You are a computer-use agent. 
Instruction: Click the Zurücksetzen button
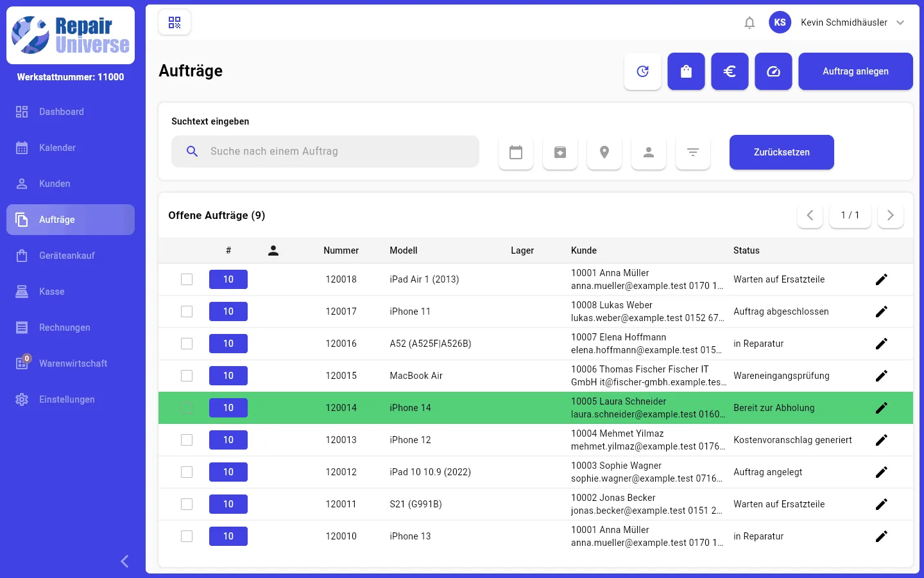click(782, 152)
